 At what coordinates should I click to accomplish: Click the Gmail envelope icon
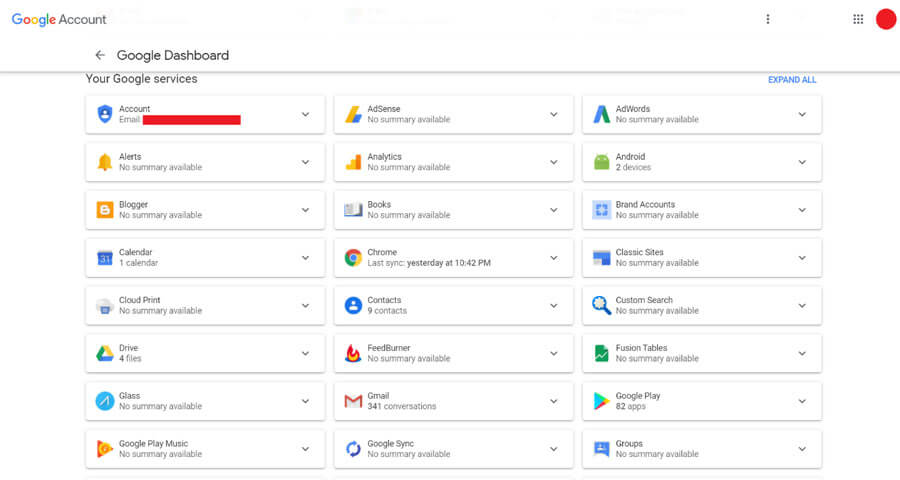pos(353,401)
